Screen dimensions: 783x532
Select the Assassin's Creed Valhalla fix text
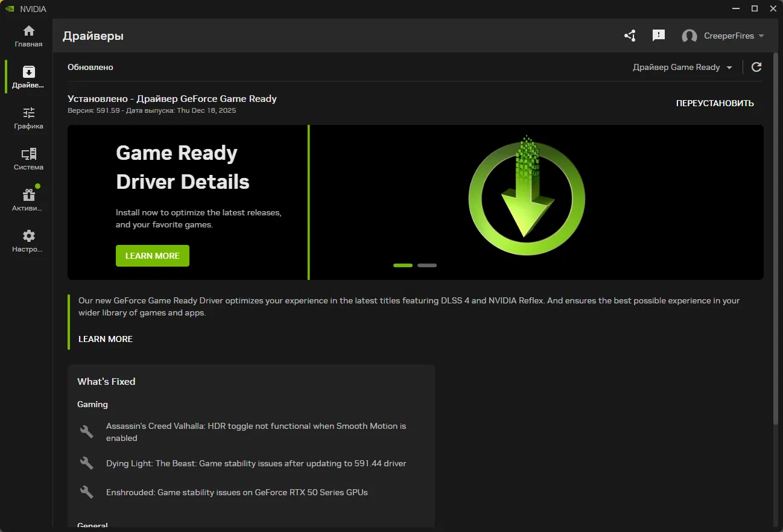256,432
